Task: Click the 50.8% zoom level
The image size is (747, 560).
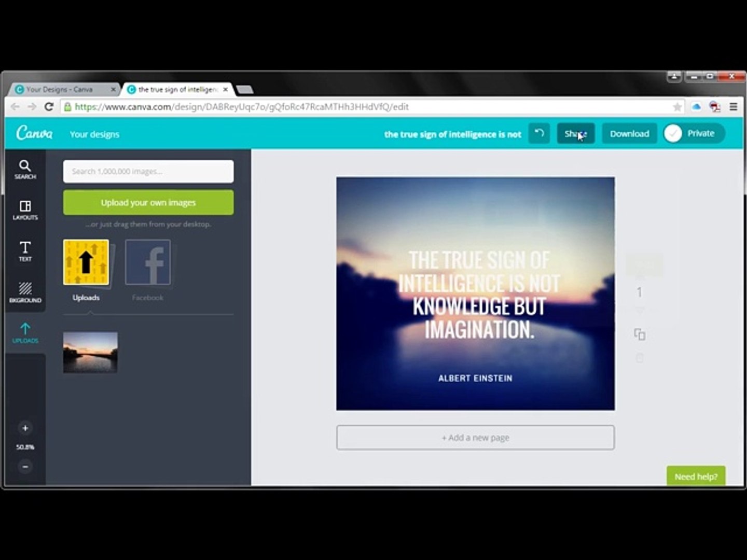Action: coord(25,447)
